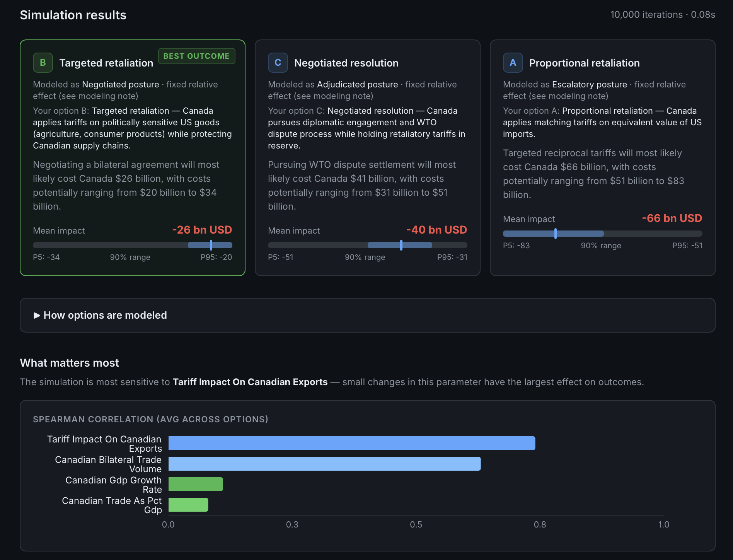
Task: Click the blue A option badge
Action: pos(513,63)
